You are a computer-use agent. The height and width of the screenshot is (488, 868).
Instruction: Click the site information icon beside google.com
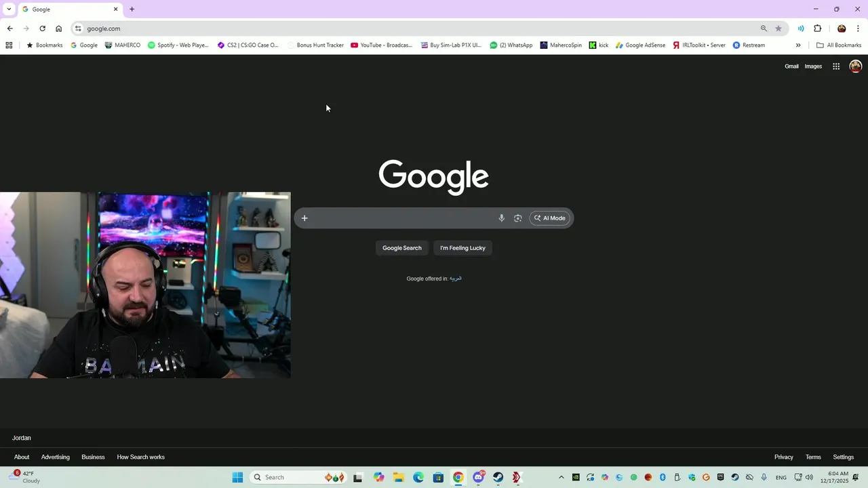[78, 28]
